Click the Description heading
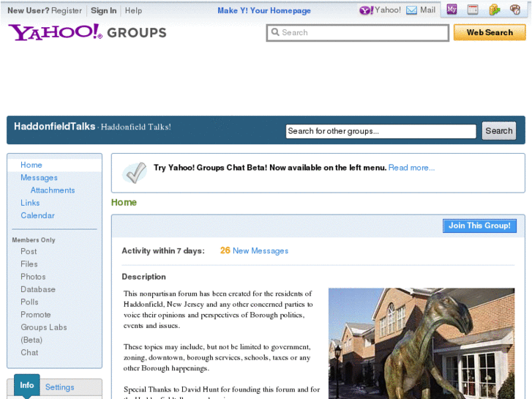Viewport: 532px width, 399px height. [x=144, y=277]
